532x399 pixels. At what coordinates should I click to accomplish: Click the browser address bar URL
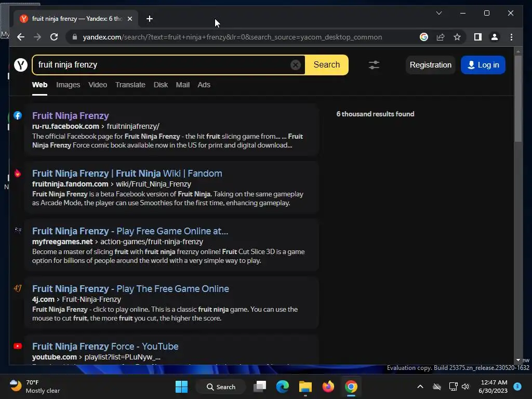(x=232, y=37)
